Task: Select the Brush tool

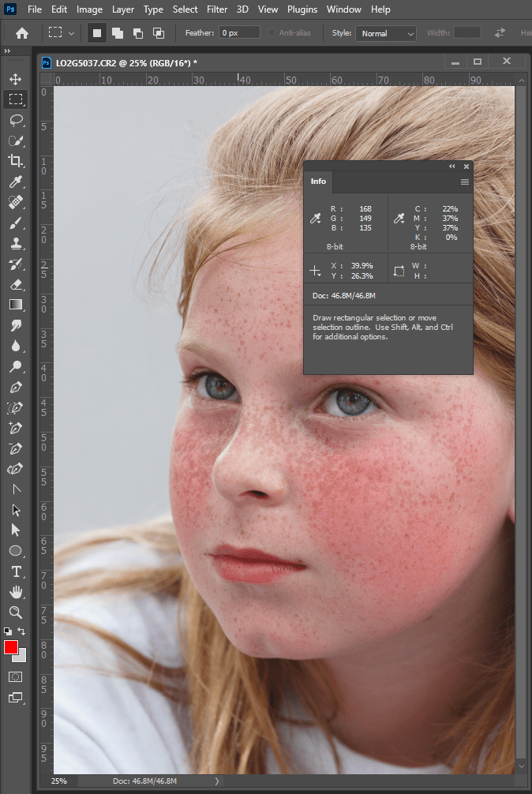Action: [16, 223]
